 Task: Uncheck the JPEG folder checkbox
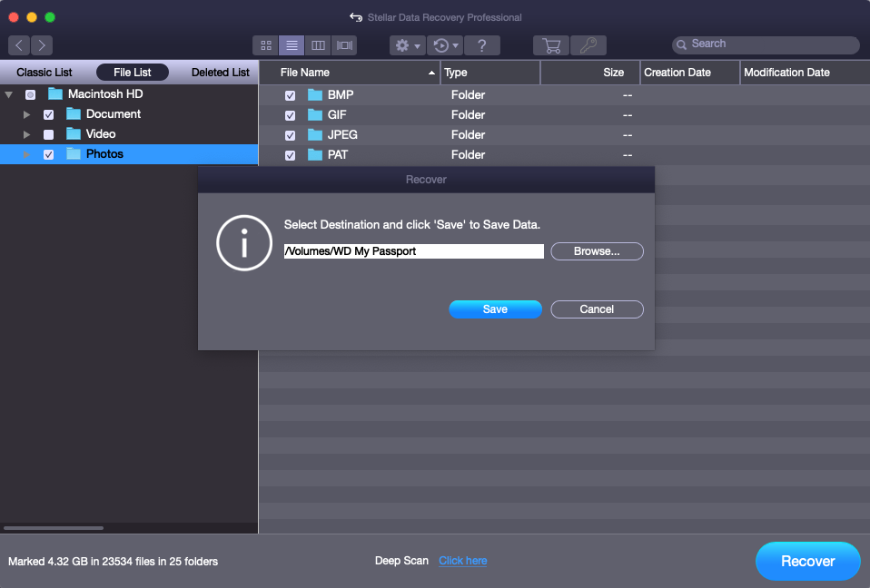point(290,135)
